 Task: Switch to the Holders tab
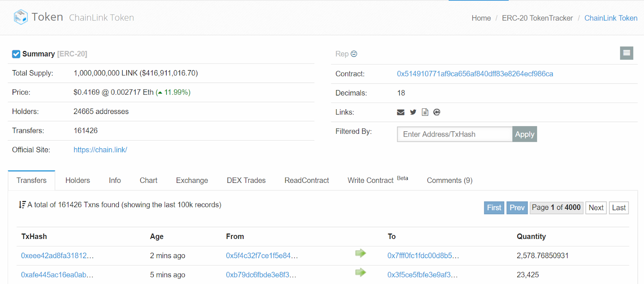pos(78,180)
